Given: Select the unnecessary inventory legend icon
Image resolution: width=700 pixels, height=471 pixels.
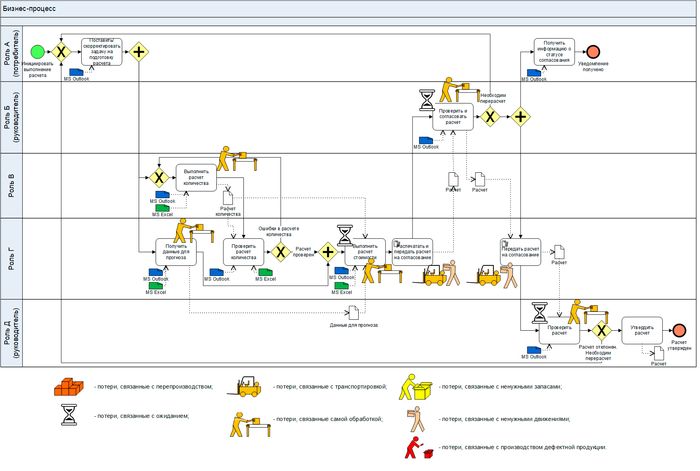Looking at the screenshot, I should coord(413,386).
